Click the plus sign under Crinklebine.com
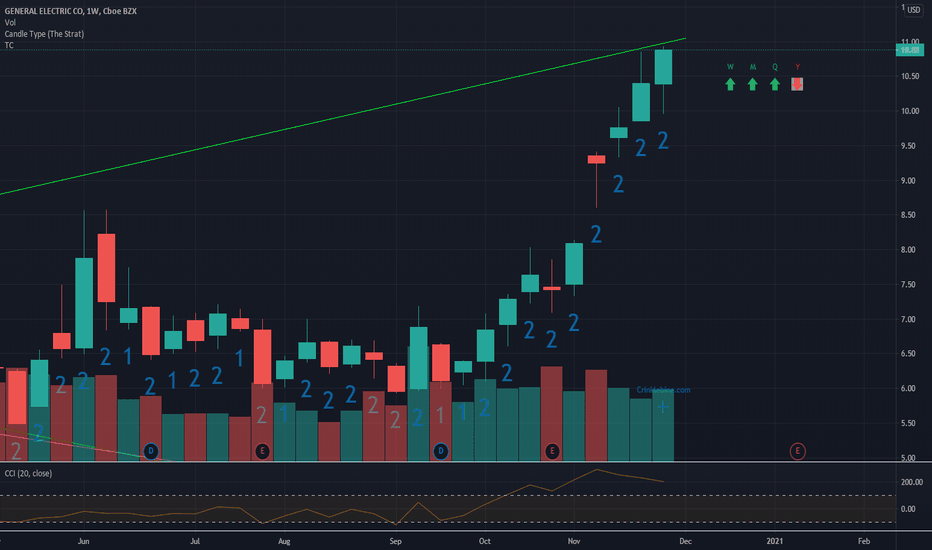The image size is (932, 550). tap(663, 407)
